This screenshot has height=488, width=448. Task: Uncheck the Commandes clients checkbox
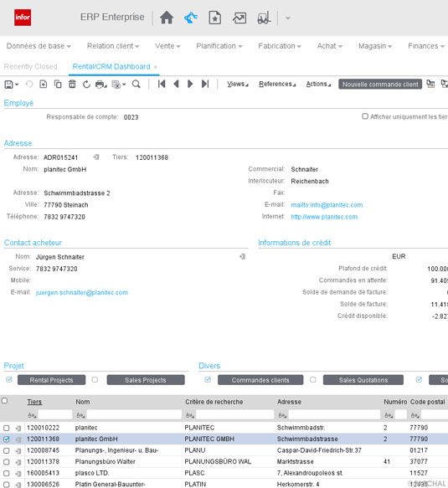(x=208, y=380)
